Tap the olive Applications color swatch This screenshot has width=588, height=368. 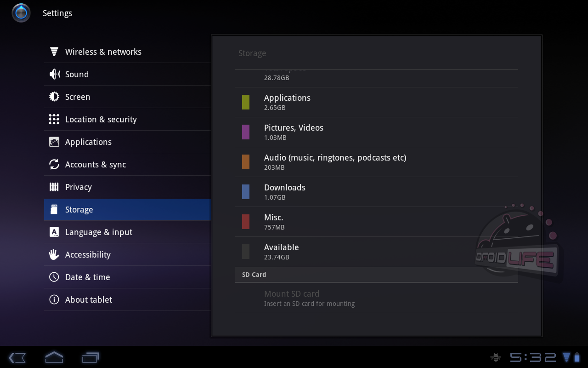click(246, 102)
